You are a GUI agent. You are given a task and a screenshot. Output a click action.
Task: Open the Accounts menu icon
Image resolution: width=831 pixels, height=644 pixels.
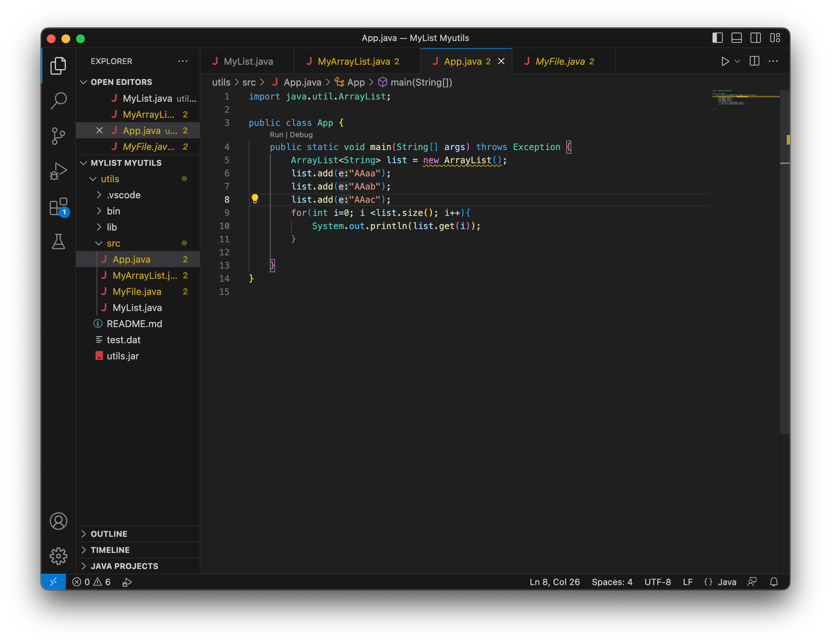[58, 521]
